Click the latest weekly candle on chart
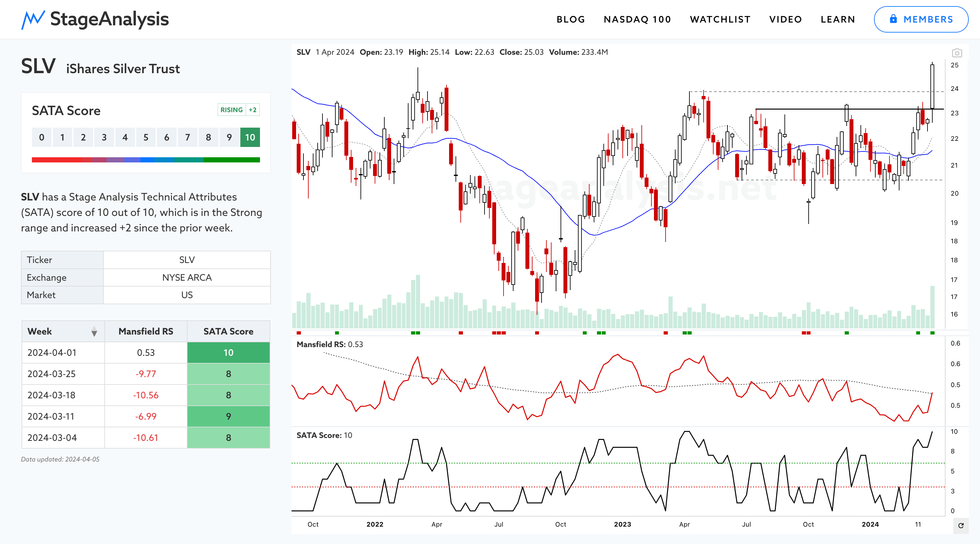Screen dimensions: 980x544 click(932, 87)
